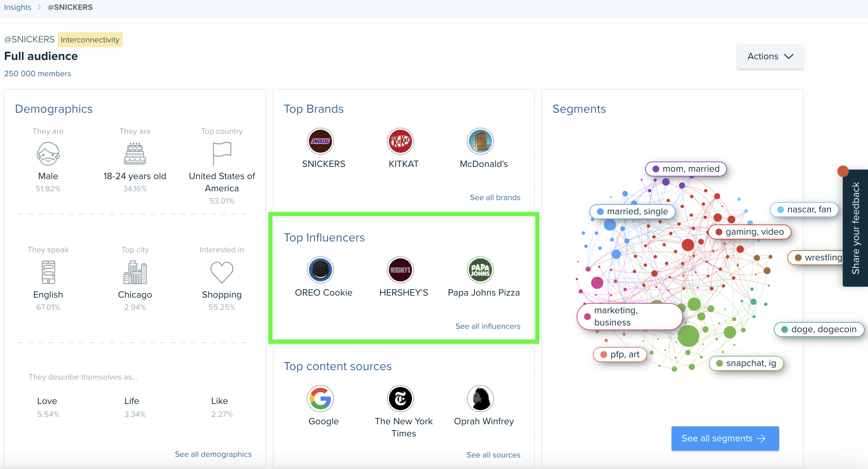The height and width of the screenshot is (469, 868).
Task: Click the flag Top country icon
Action: coord(222,154)
